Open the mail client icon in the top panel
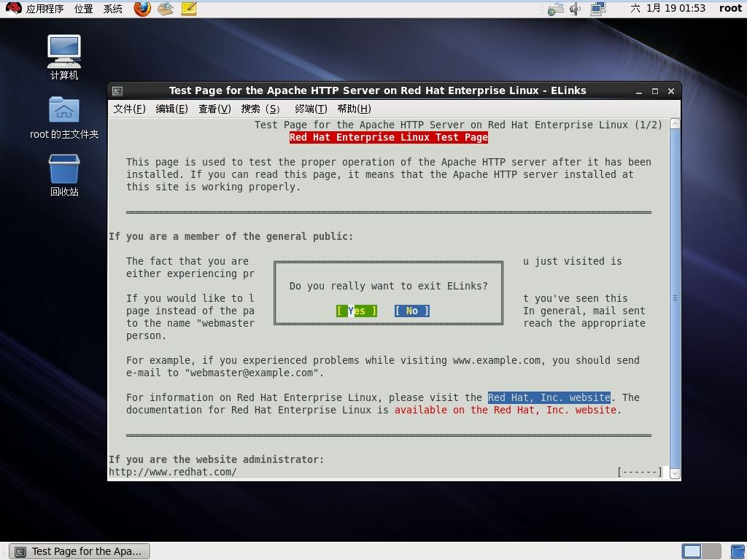The height and width of the screenshot is (560, 747). [166, 8]
